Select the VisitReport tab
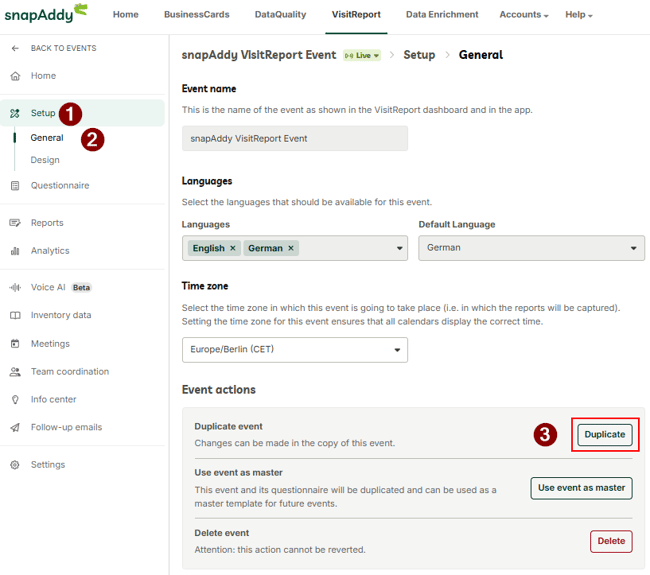 tap(356, 15)
